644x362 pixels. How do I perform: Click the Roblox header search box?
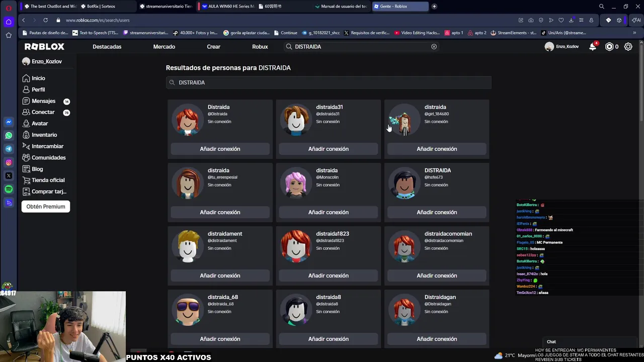click(361, 47)
